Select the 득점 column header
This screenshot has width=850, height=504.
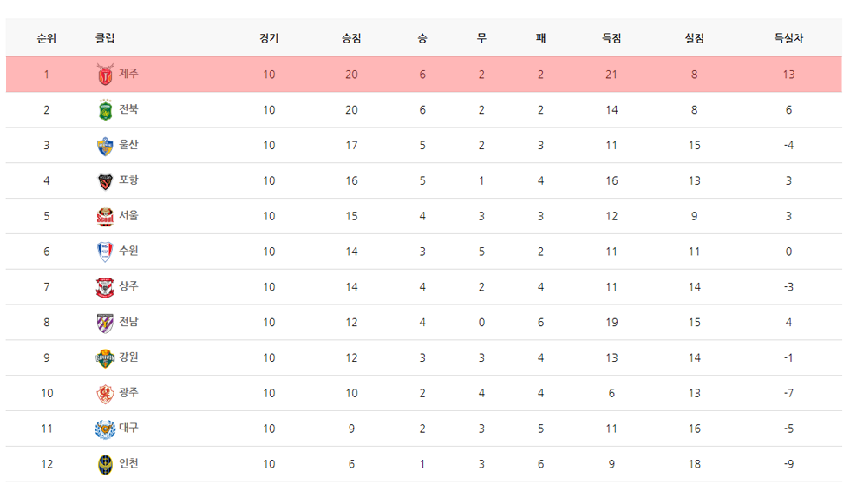tap(611, 38)
